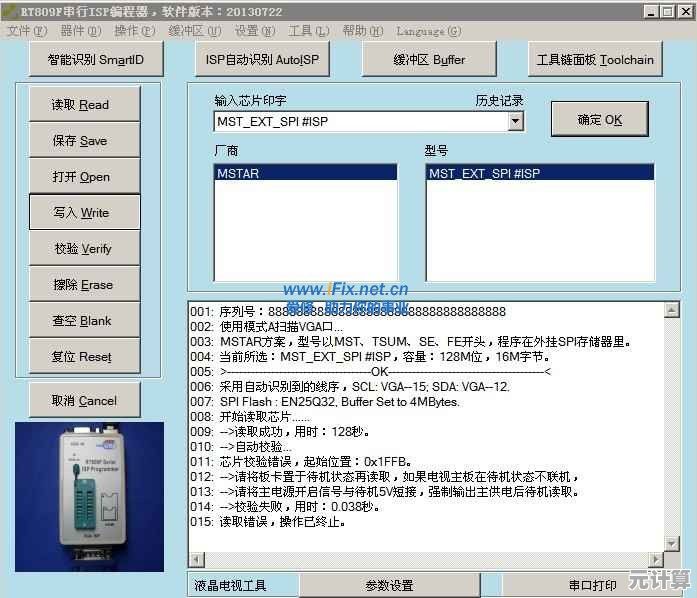Select MST_EXT_SPI #ISP in model list
The image size is (697, 598).
click(484, 174)
